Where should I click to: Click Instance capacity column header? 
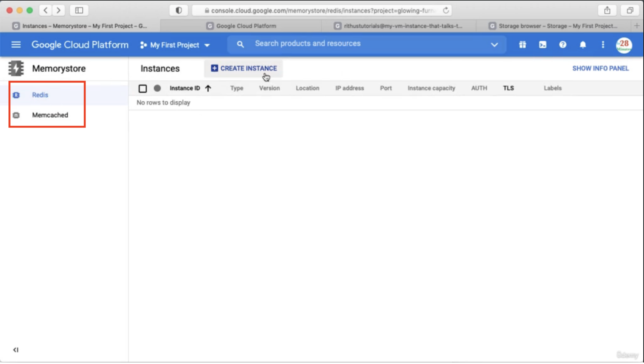coord(431,88)
